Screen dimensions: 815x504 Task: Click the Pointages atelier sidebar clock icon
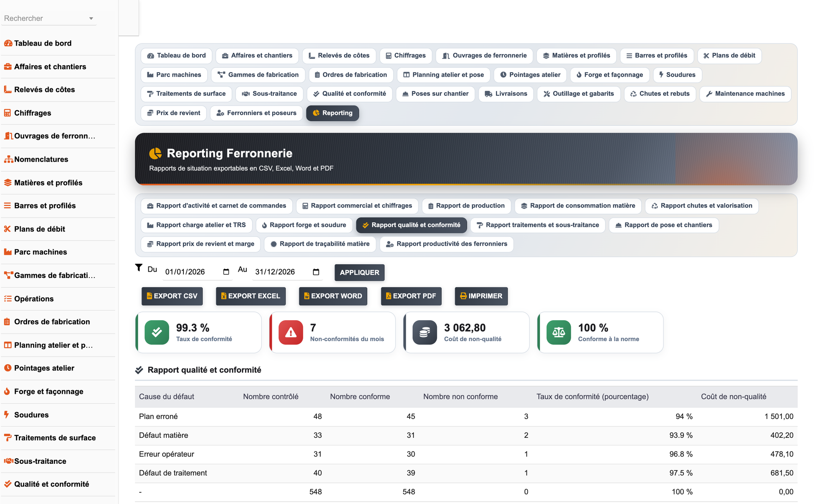[8, 368]
